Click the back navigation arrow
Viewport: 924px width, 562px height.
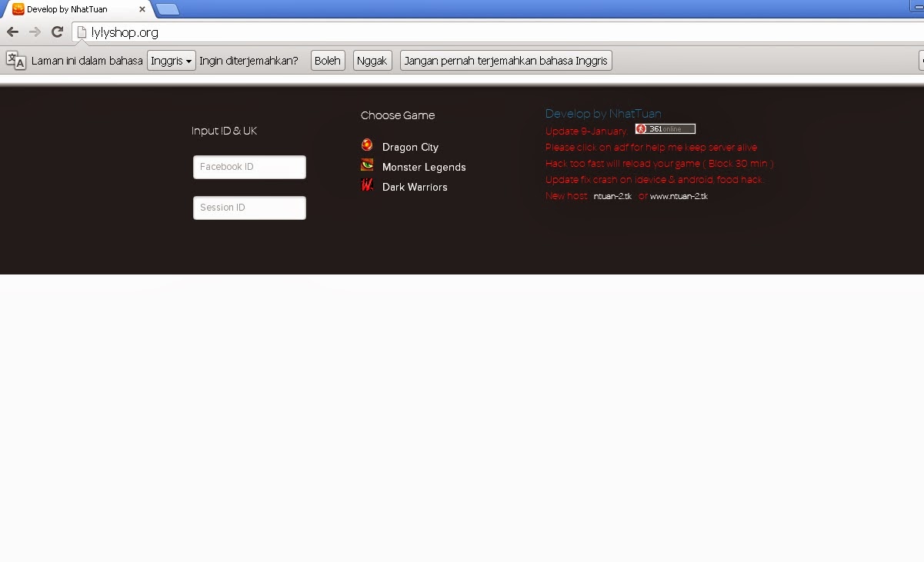point(12,32)
